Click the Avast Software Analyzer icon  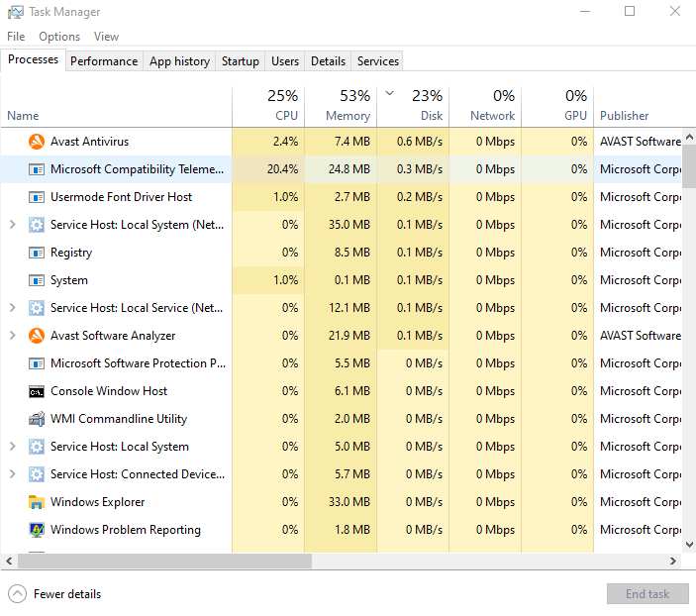pyautogui.click(x=37, y=336)
